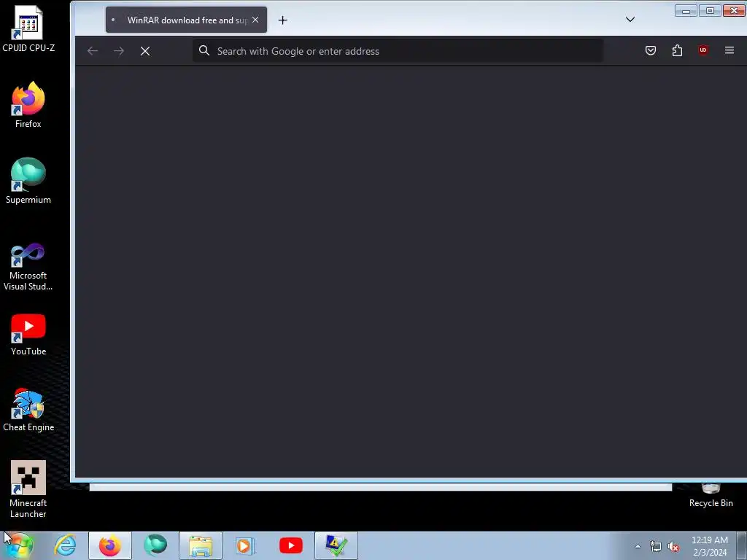Open the clock showing 12:19 AM

pos(710,546)
